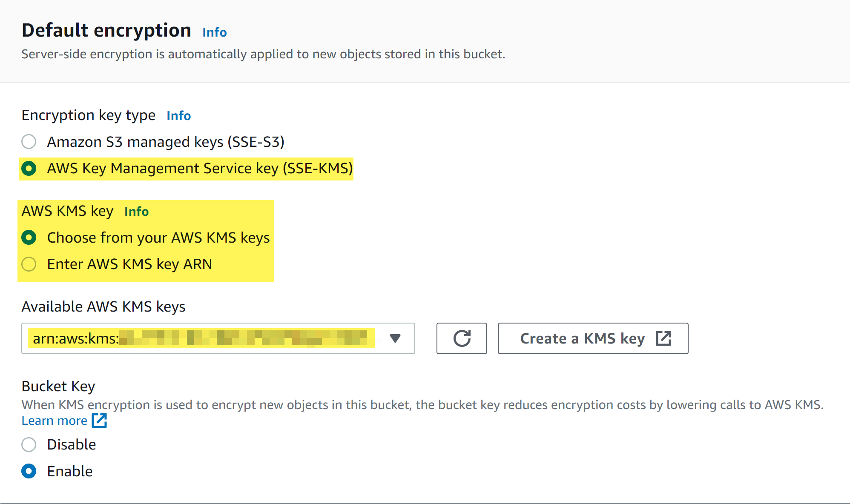The height and width of the screenshot is (504, 850).
Task: Click the Available AWS KMS keys label
Action: point(103,307)
